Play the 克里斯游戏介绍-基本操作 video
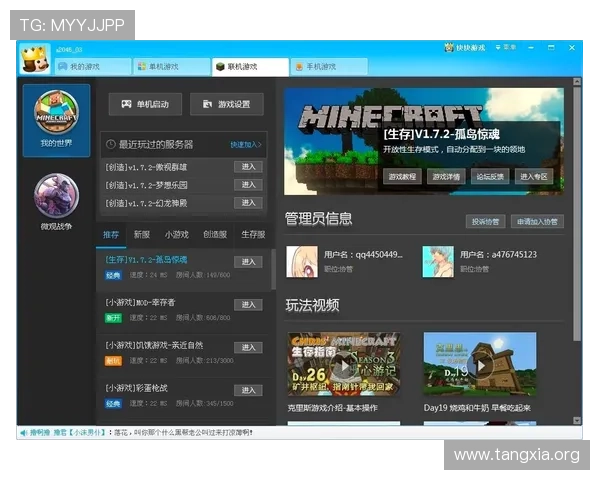This screenshot has width=600, height=480. (344, 364)
